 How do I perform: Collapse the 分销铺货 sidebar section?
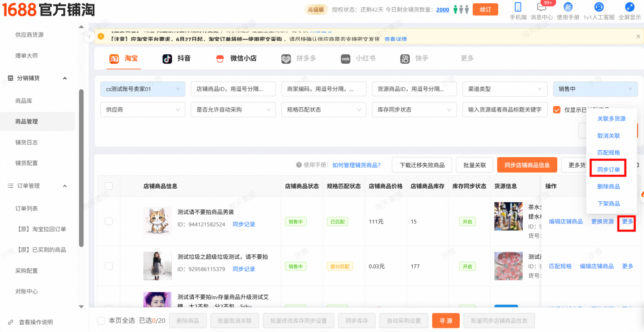click(x=65, y=78)
